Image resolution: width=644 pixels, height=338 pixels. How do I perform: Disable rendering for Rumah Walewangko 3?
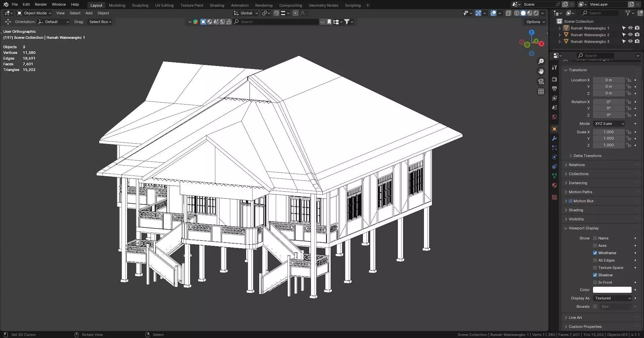tap(637, 42)
